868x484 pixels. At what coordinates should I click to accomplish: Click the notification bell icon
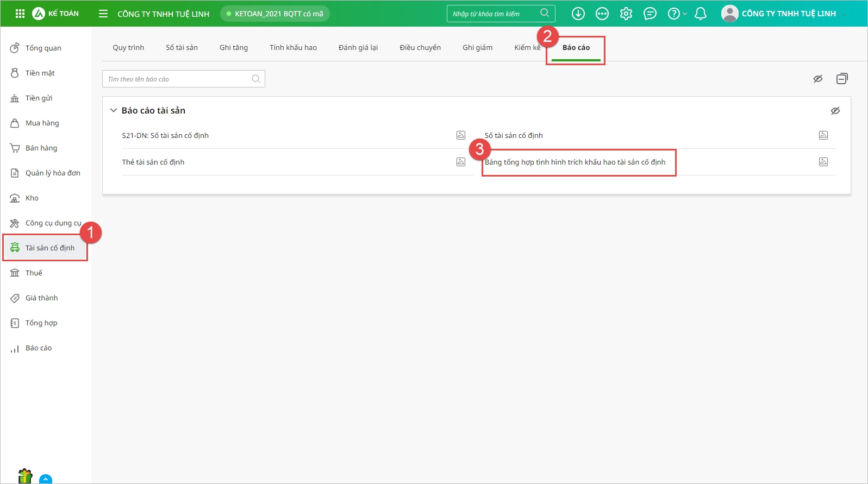click(701, 14)
